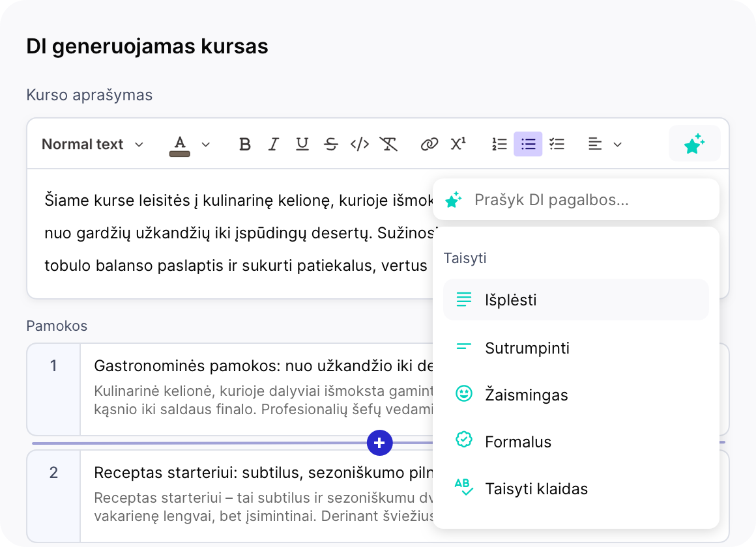The image size is (756, 547).
Task: Focus the Prašyk DI pagalbos input field
Action: point(587,200)
